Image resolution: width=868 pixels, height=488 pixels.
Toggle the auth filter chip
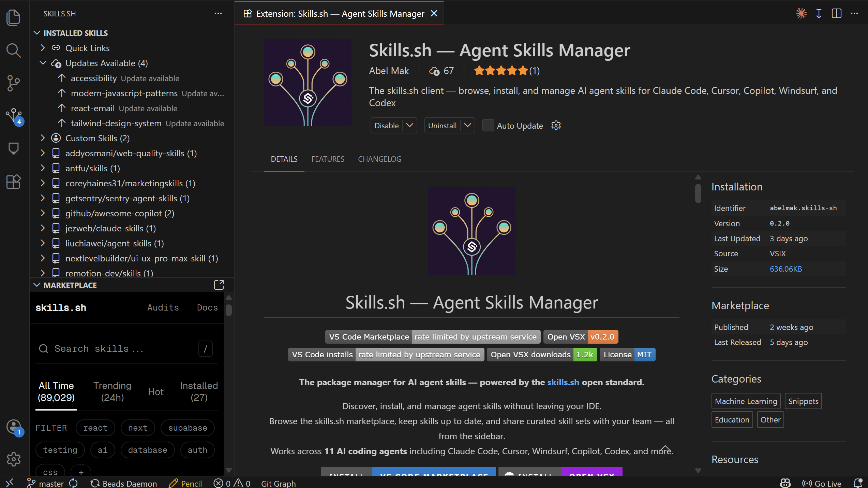point(197,450)
